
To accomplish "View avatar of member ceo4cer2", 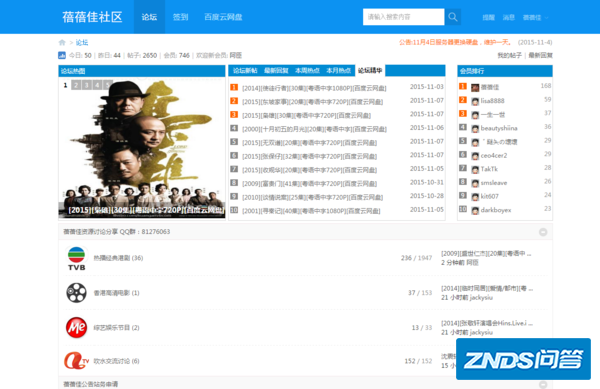I will (x=475, y=156).
